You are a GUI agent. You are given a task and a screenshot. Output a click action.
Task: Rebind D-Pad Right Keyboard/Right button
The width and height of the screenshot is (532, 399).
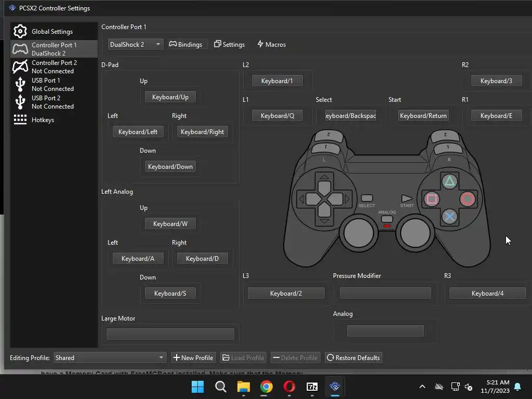click(202, 131)
